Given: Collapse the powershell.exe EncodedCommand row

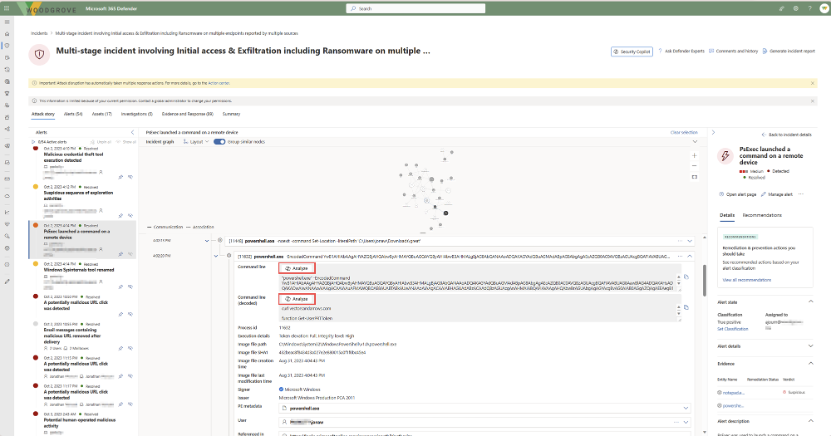Looking at the screenshot, I should 690,256.
